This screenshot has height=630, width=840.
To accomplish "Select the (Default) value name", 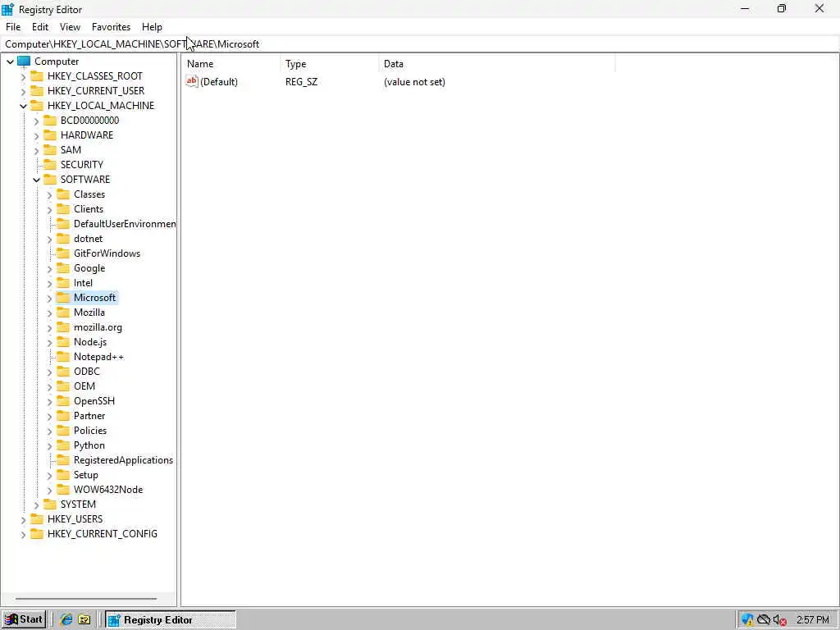I will [x=219, y=82].
